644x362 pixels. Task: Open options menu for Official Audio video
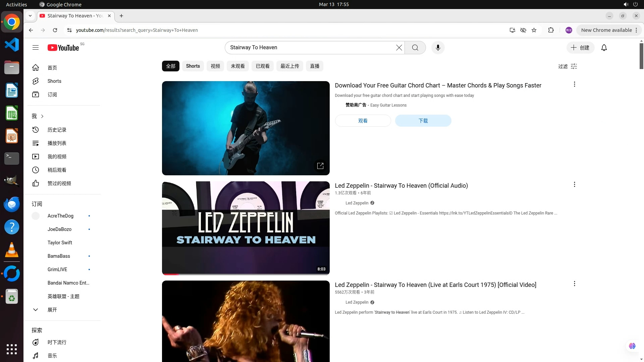click(x=574, y=185)
